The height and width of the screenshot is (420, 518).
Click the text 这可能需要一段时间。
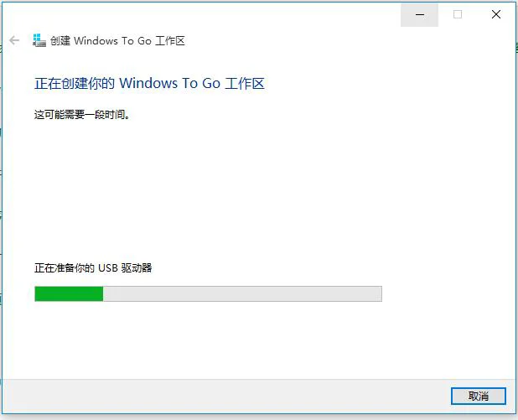pos(82,115)
